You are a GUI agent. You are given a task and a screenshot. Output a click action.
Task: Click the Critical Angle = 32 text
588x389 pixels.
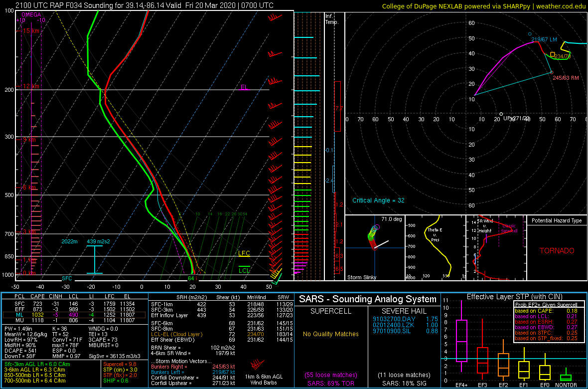[378, 200]
